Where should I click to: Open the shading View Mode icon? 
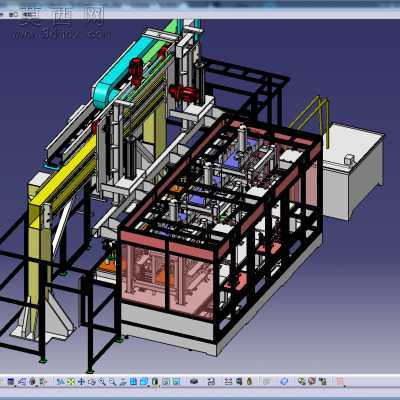tap(155, 382)
